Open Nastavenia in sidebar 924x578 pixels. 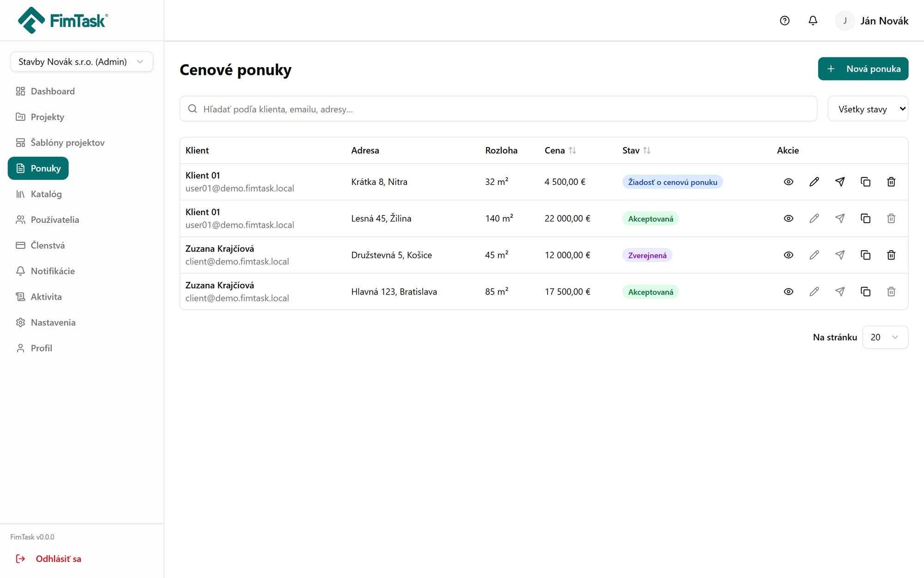tap(46, 323)
